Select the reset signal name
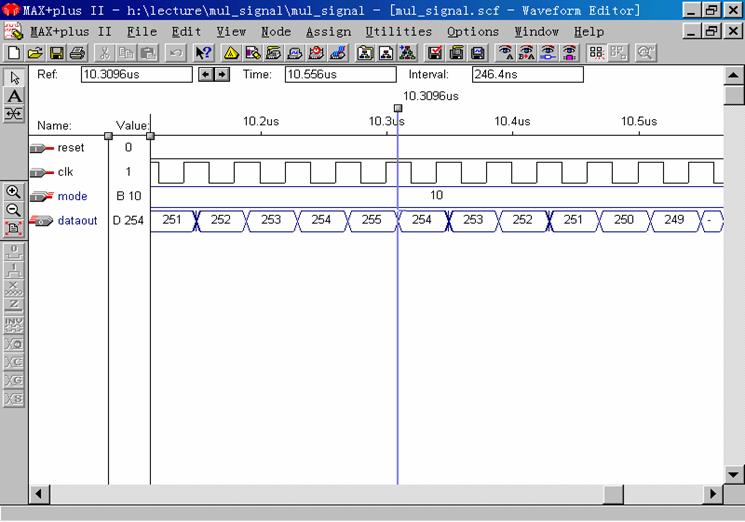745x522 pixels. click(x=71, y=148)
